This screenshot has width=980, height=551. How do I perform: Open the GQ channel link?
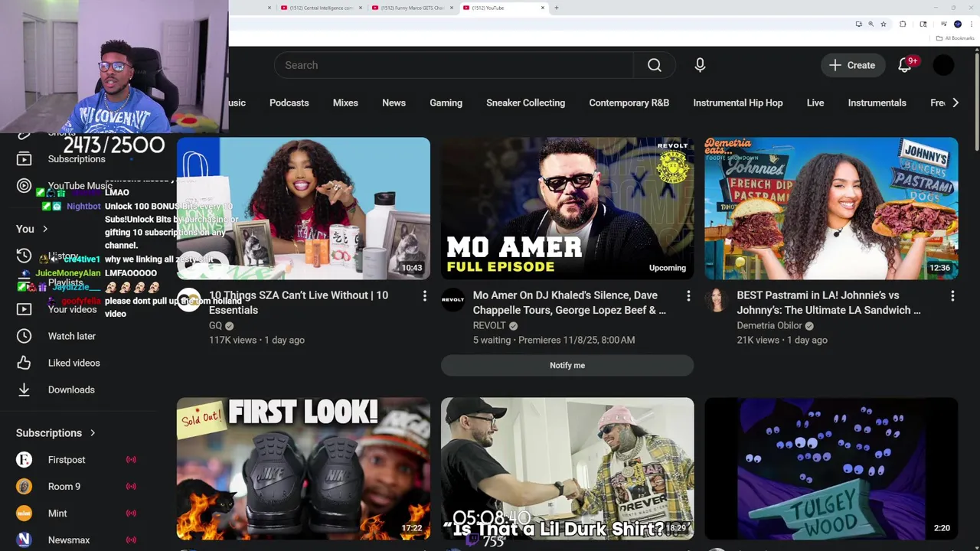pos(215,325)
